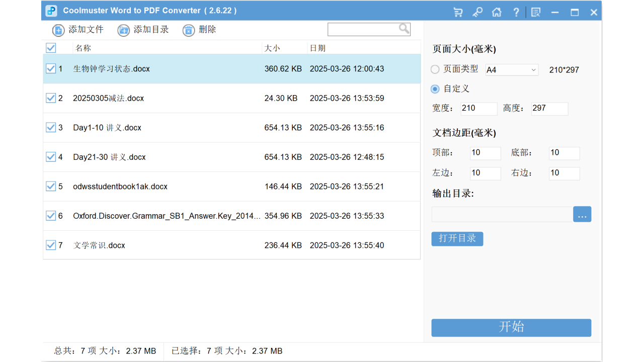Uncheck the select-all checkbox in header
The image size is (644, 362).
point(50,48)
